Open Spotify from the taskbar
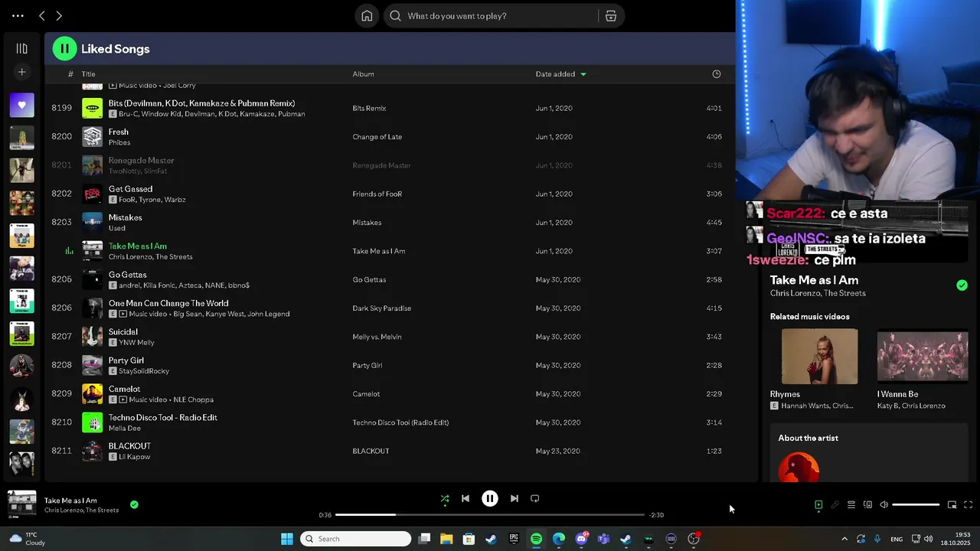The image size is (980, 551). (x=536, y=539)
